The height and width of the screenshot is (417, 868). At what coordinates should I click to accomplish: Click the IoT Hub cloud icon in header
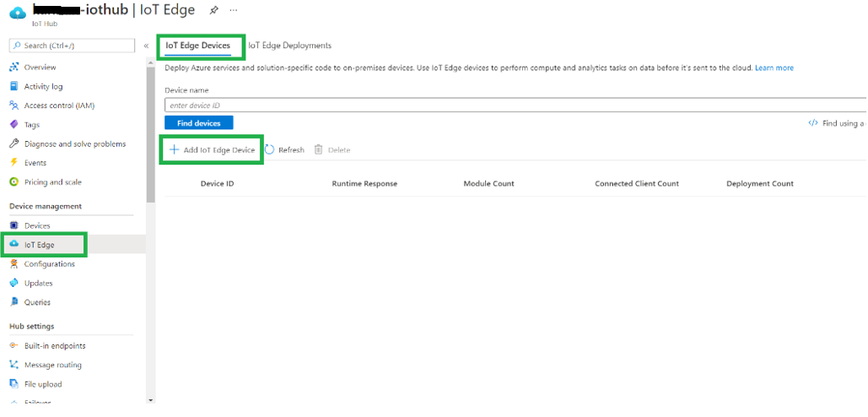[x=18, y=12]
